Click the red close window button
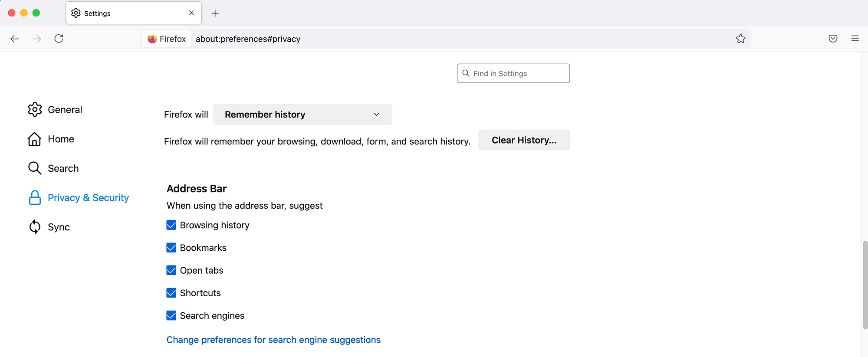This screenshot has height=357, width=868. click(x=12, y=13)
